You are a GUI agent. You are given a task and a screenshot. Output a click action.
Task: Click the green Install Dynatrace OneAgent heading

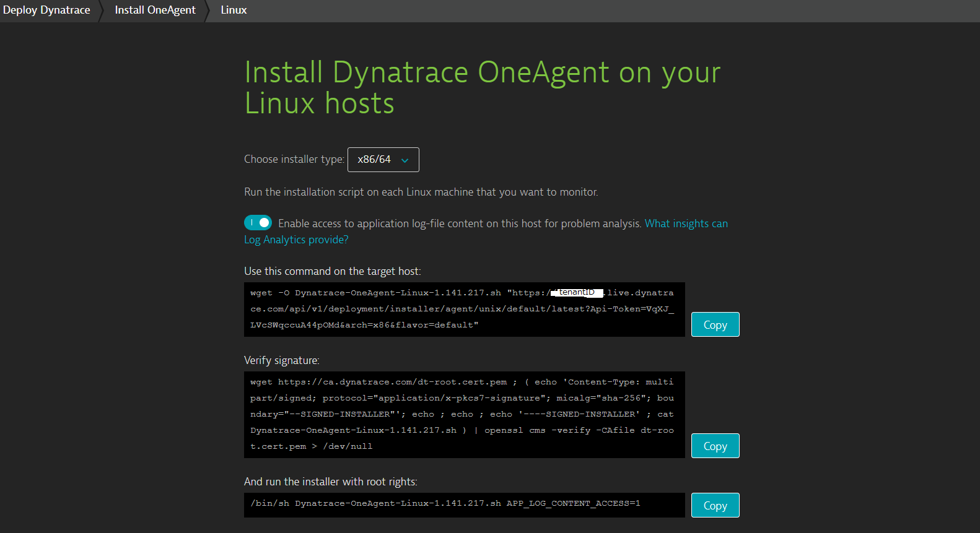pyautogui.click(x=482, y=88)
